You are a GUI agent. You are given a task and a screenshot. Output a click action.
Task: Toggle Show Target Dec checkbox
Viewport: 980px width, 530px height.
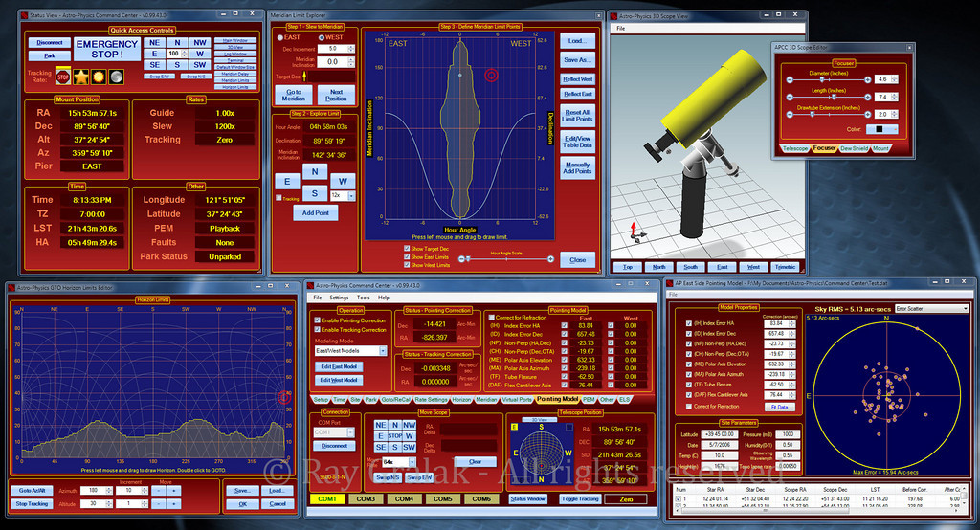[x=407, y=249]
